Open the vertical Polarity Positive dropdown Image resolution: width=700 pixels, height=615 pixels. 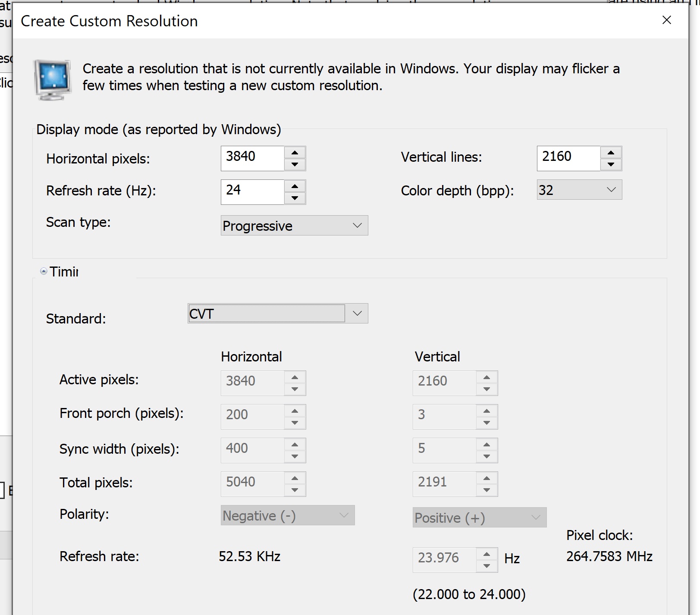pos(479,518)
